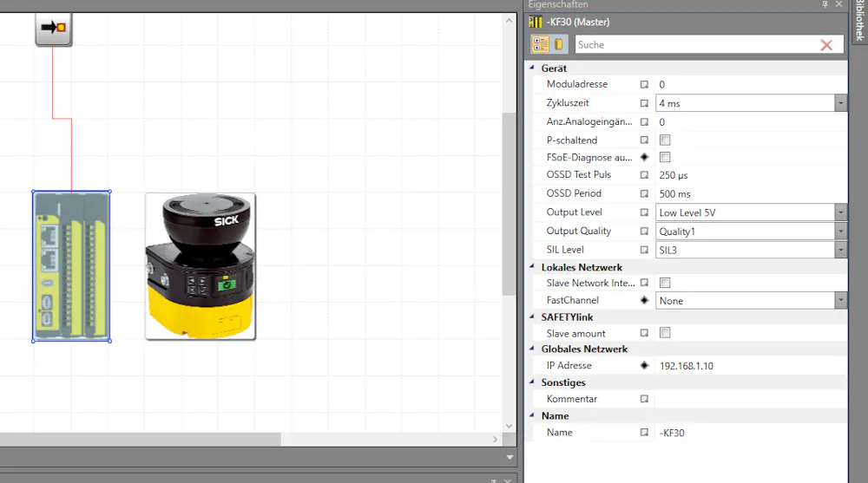Viewport: 868px width, 483px height.
Task: Click the Moduladresse property marker icon
Action: coord(644,85)
